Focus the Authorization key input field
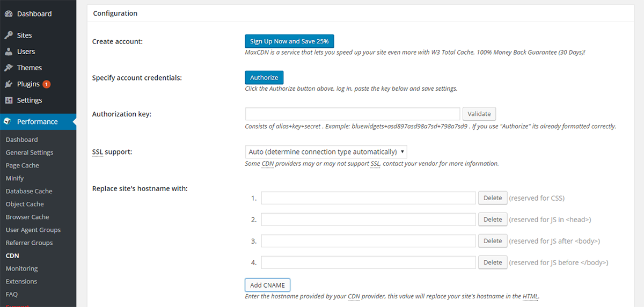This screenshot has height=307, width=644. click(353, 114)
